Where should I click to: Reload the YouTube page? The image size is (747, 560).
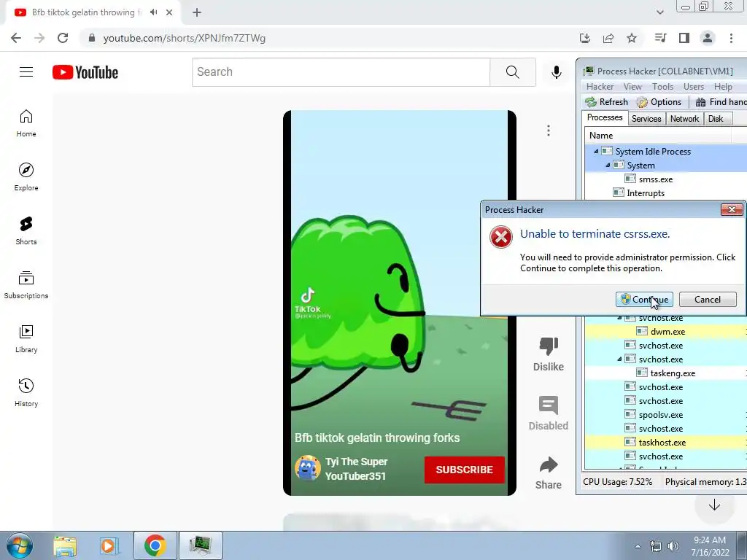click(x=63, y=38)
